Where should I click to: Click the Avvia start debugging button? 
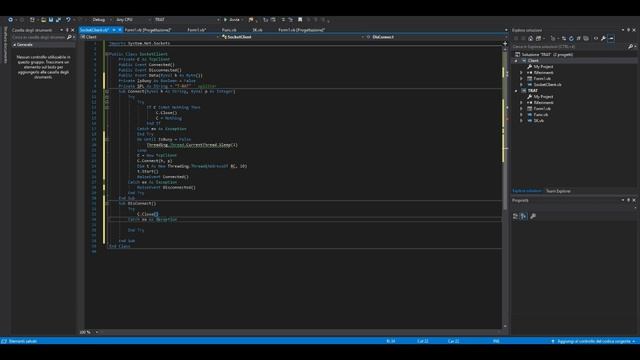pos(232,20)
